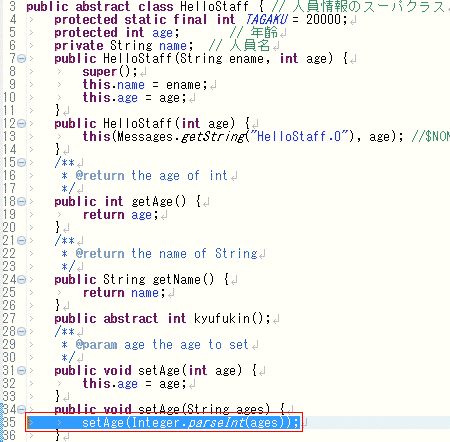Image resolution: width=450 pixels, height=442 pixels.
Task: Click line number 27 in the gutter
Action: click(9, 319)
